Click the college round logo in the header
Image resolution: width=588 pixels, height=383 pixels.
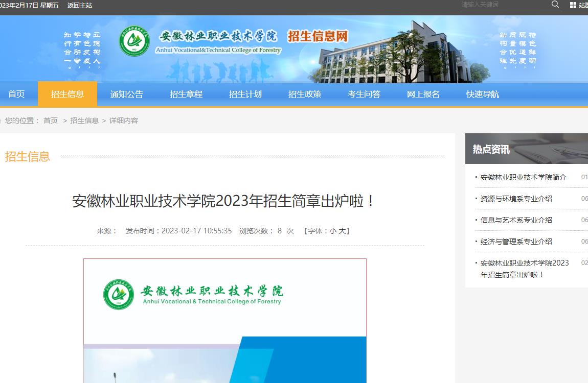[134, 41]
